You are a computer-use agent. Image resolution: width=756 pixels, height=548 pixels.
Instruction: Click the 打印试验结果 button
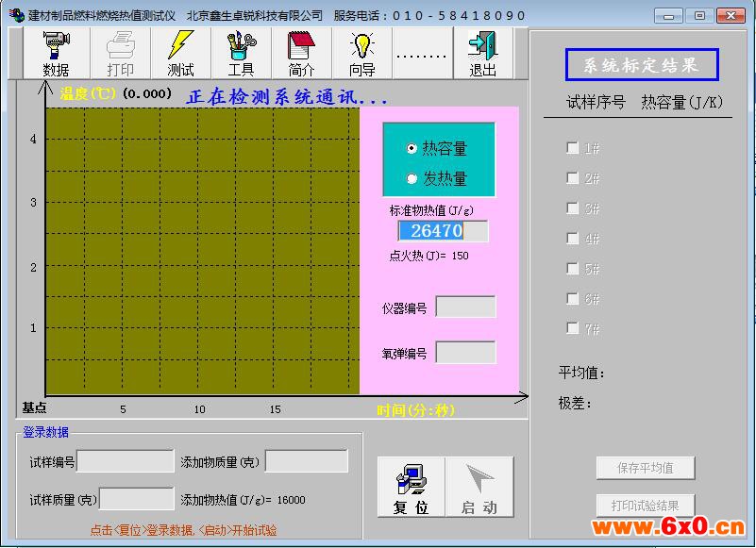(646, 506)
